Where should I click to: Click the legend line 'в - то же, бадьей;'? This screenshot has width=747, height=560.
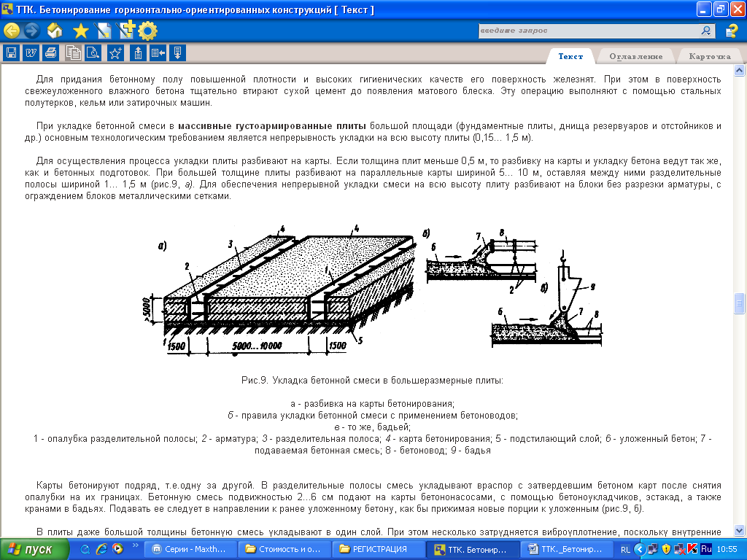(372, 427)
